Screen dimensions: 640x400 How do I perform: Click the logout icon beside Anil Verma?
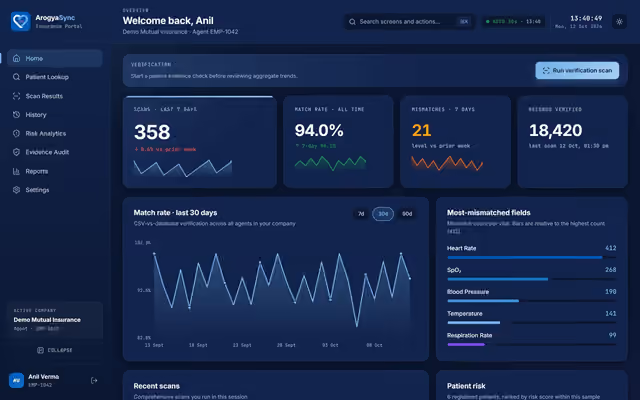[94, 380]
